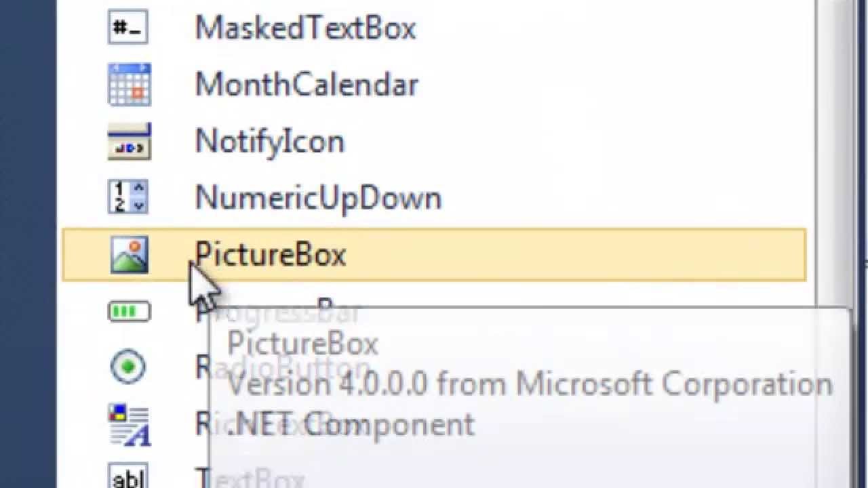Click the PictureBox tooltip version text

point(529,384)
